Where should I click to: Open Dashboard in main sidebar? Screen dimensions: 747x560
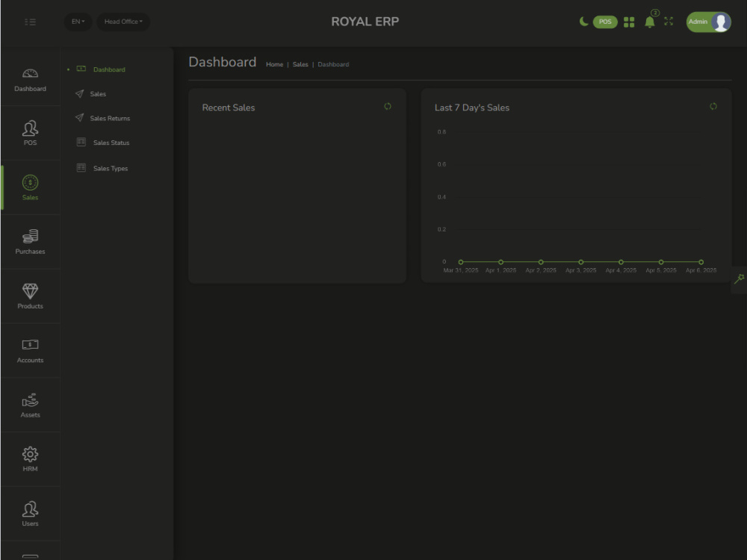pyautogui.click(x=30, y=80)
